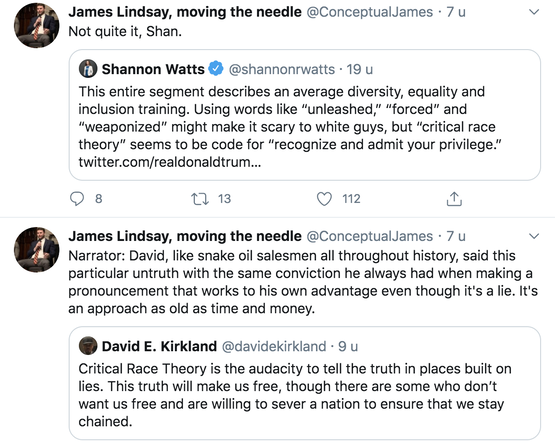555x443 pixels.
Task: Open share icon on first tweet
Action: (454, 199)
